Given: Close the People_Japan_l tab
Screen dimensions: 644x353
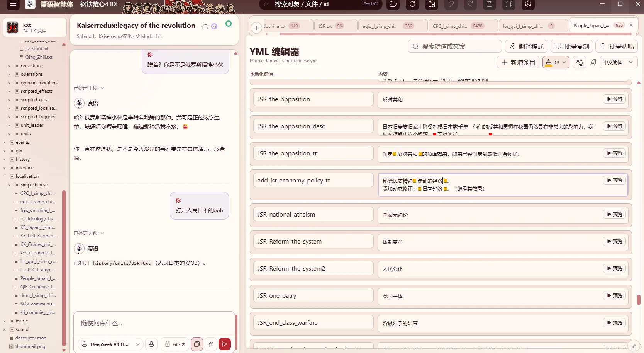Looking at the screenshot, I should (631, 25).
